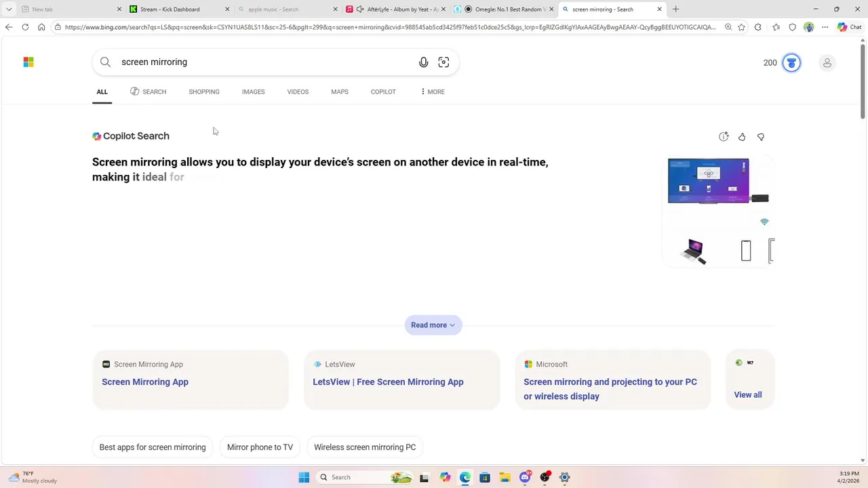The image size is (868, 488).
Task: Open Microsoft screen mirroring and projecting link
Action: (x=610, y=389)
